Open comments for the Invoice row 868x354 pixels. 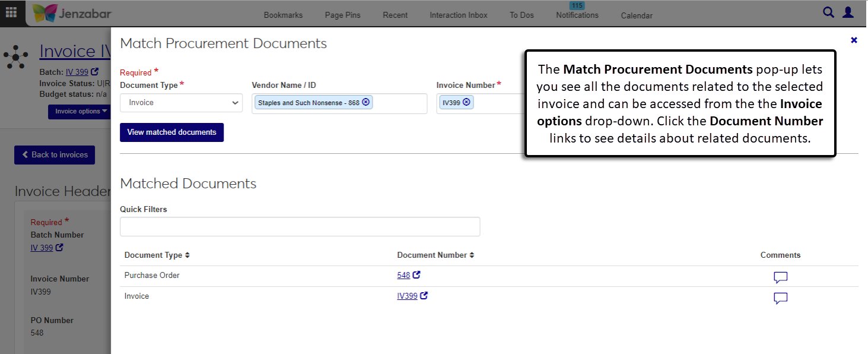[780, 298]
